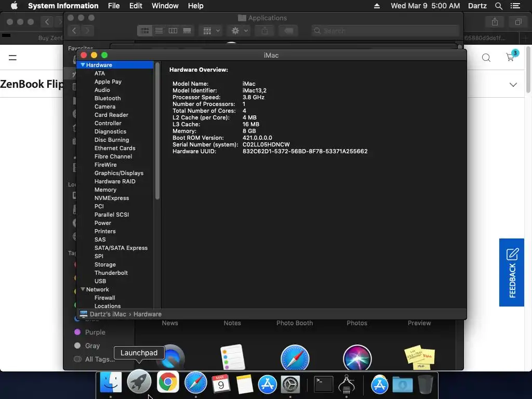Open the Window menu
Image resolution: width=532 pixels, height=399 pixels.
[165, 6]
